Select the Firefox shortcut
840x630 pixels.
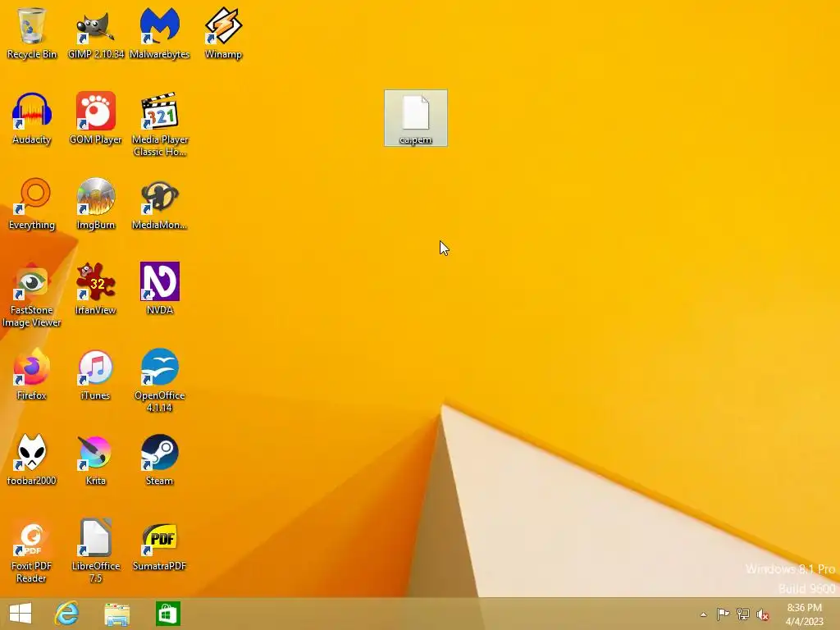[x=32, y=374]
